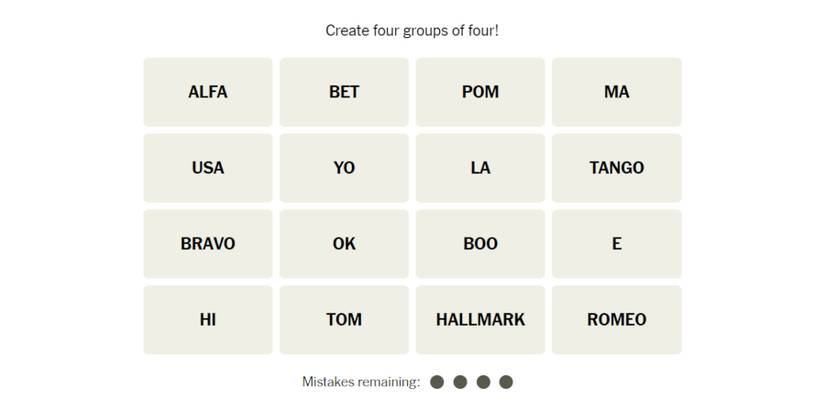Click the last mistakes remaining dot
Screen dimensions: 825x413
tap(506, 382)
